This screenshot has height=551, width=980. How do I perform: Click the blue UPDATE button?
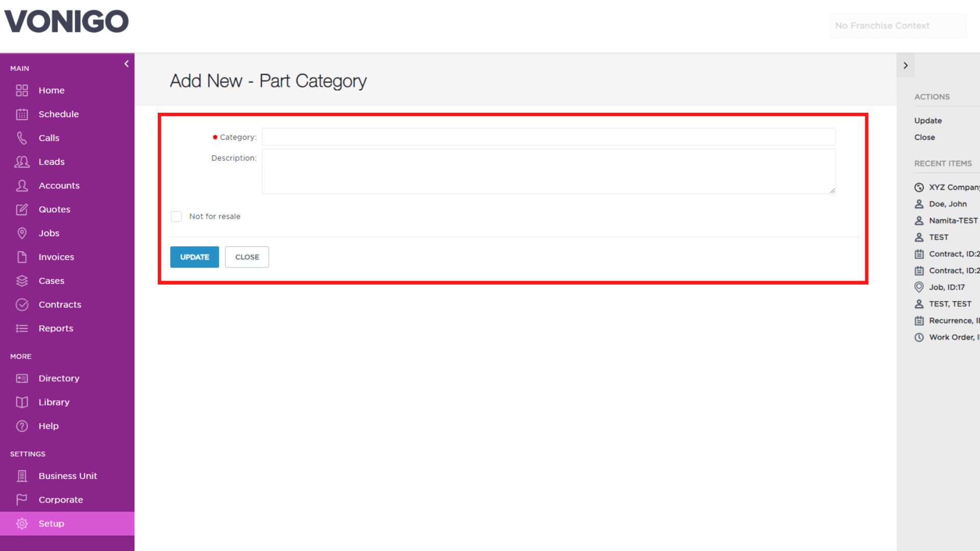point(194,257)
